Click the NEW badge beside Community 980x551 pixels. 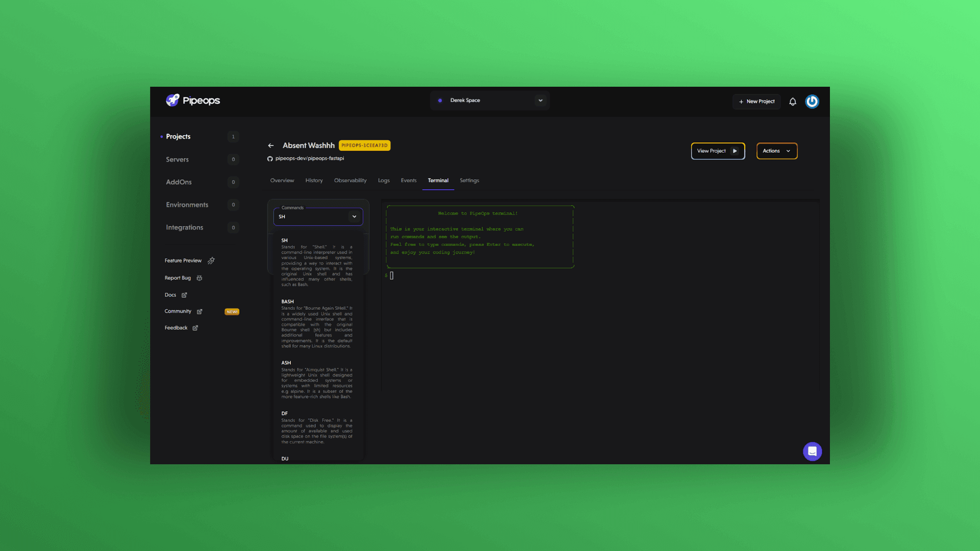point(232,312)
